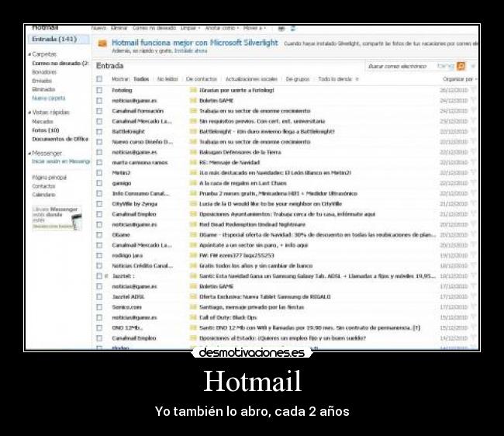Select the Todos filter
Image resolution: width=504 pixels, height=436 pixels.
click(141, 79)
